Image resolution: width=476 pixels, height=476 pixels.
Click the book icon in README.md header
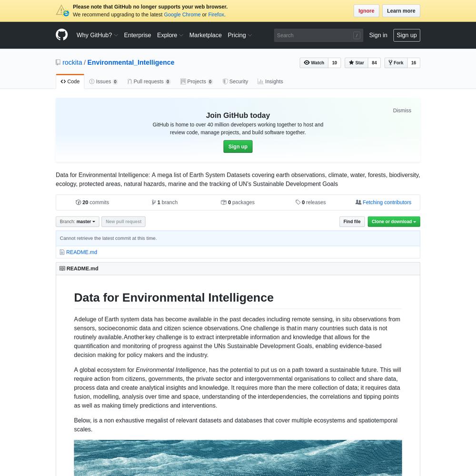[x=62, y=268]
